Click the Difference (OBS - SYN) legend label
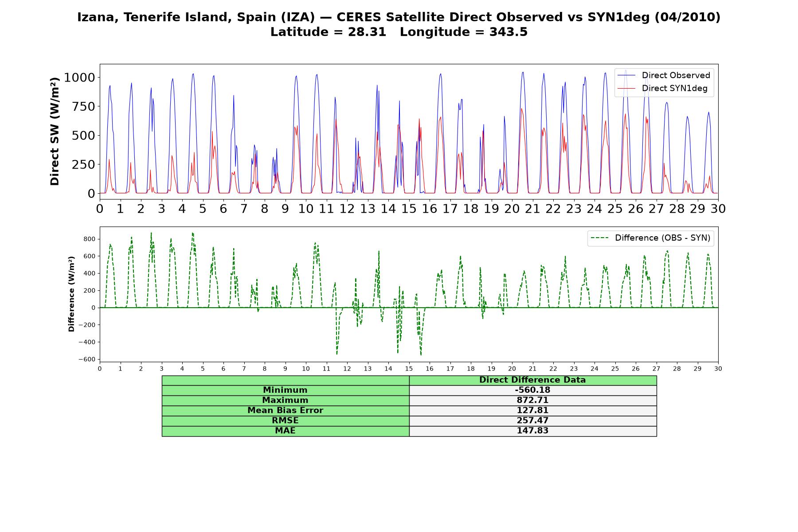The height and width of the screenshot is (532, 798). click(662, 238)
